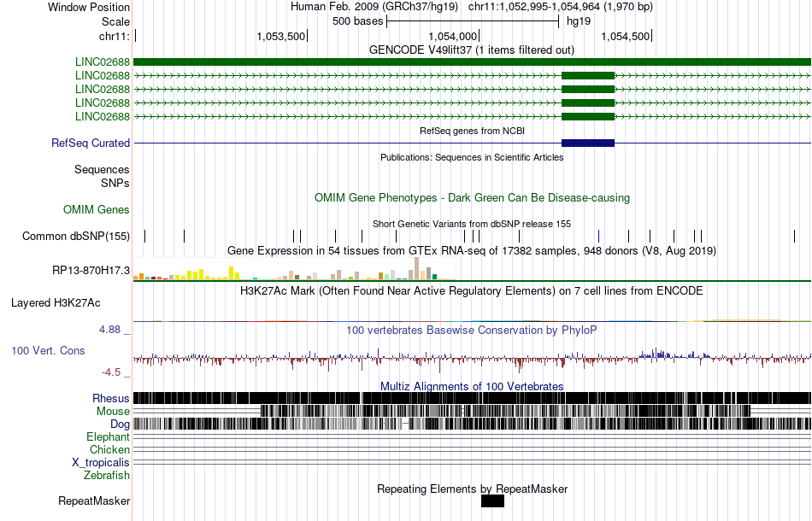Screen dimensions: 812x521
Task: Click the Elephant alignment label
Action: click(108, 437)
